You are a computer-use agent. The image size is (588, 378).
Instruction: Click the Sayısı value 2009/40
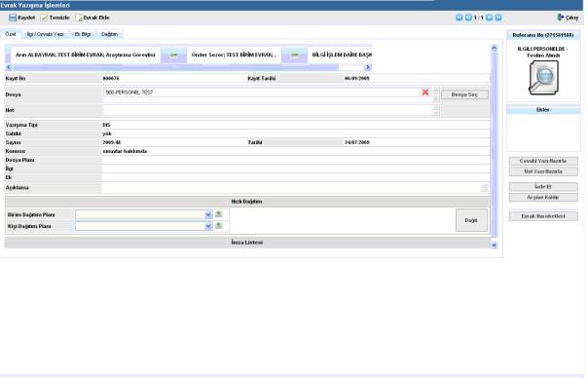[112, 142]
